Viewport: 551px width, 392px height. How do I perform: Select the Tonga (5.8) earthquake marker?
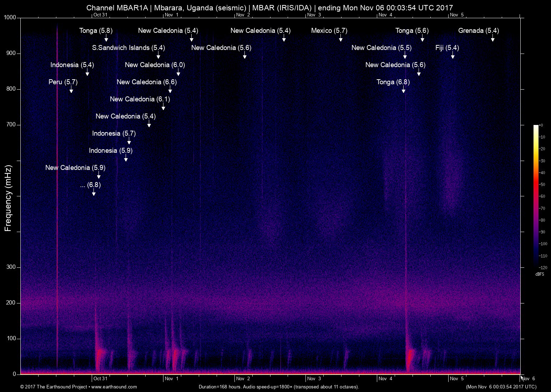pyautogui.click(x=96, y=31)
